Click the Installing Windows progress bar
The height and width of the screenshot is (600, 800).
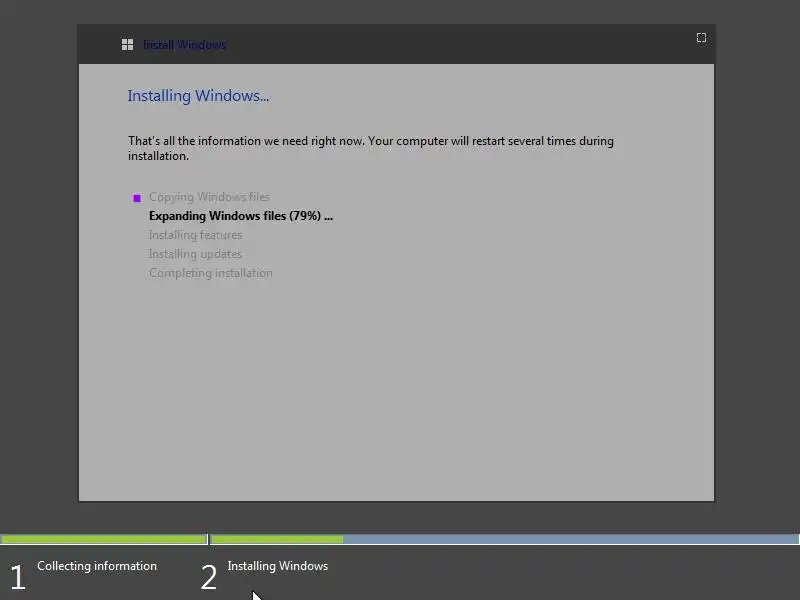[x=505, y=539]
